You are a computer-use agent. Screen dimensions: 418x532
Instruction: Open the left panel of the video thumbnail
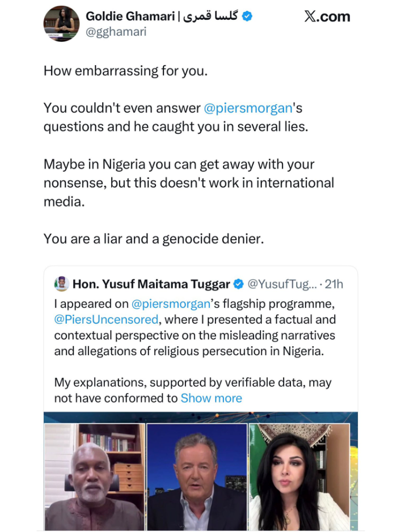coord(94,476)
